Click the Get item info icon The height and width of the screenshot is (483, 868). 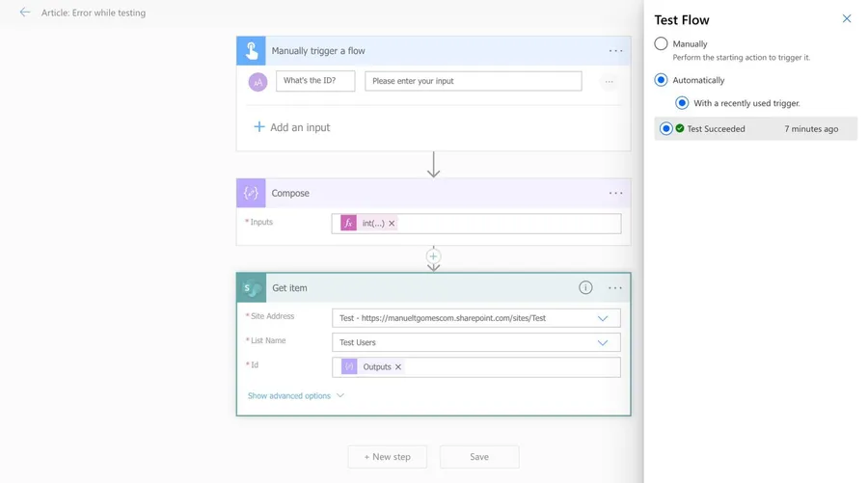[x=585, y=287]
